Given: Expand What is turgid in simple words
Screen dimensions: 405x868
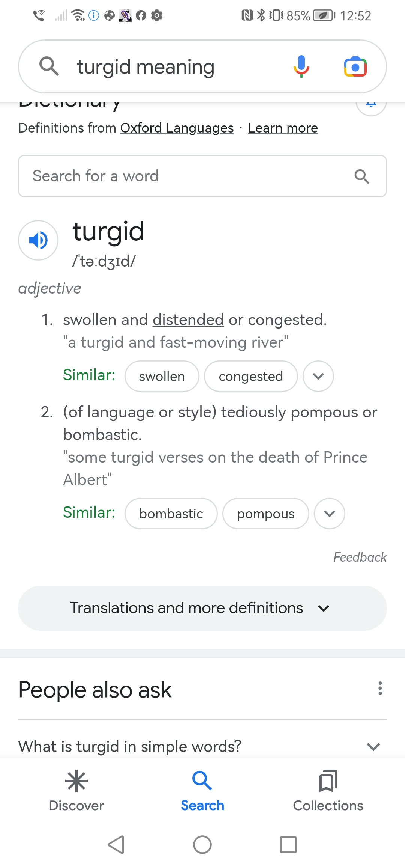Looking at the screenshot, I should click(x=202, y=746).
